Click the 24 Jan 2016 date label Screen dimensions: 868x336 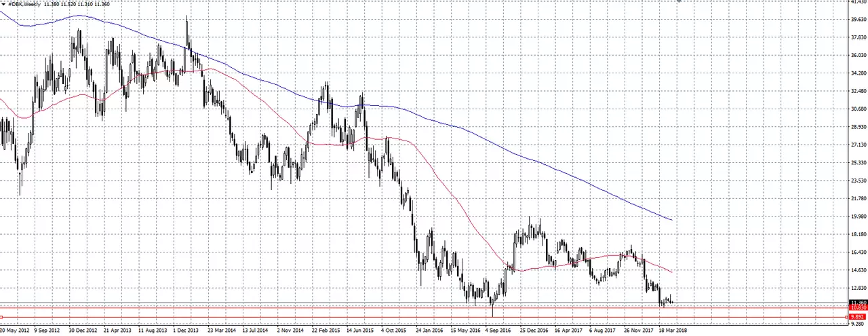click(429, 331)
